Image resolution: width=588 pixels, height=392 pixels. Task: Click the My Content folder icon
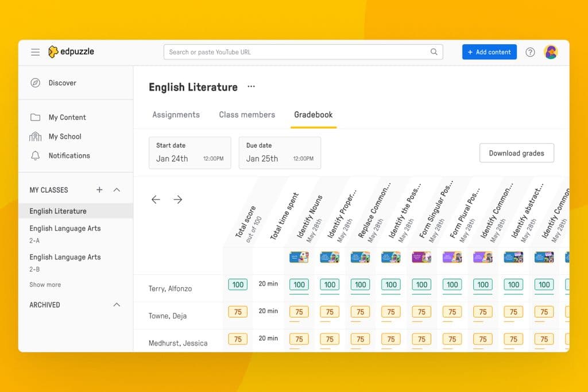[x=36, y=117]
